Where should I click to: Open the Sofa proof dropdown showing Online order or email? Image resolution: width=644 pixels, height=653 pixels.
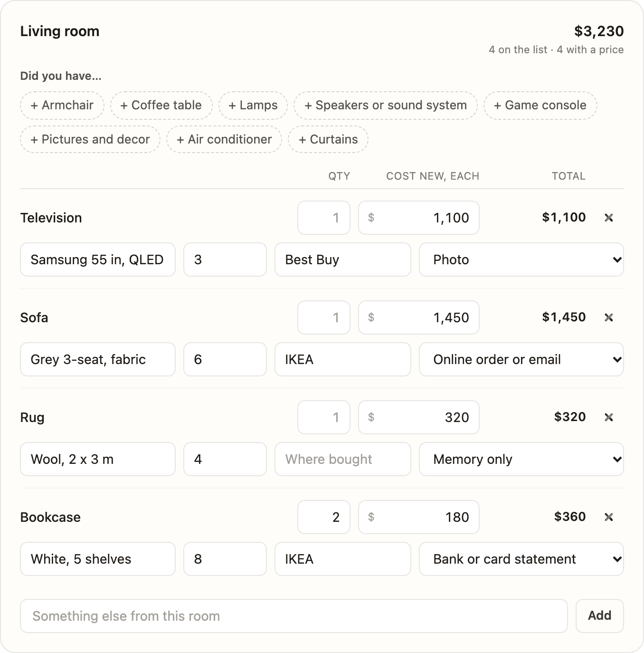pyautogui.click(x=521, y=359)
